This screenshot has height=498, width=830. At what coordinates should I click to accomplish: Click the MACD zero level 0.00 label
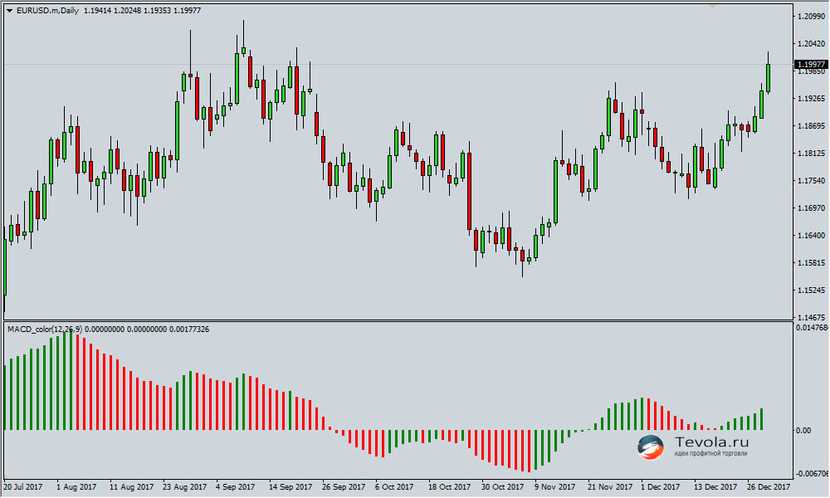[802, 430]
